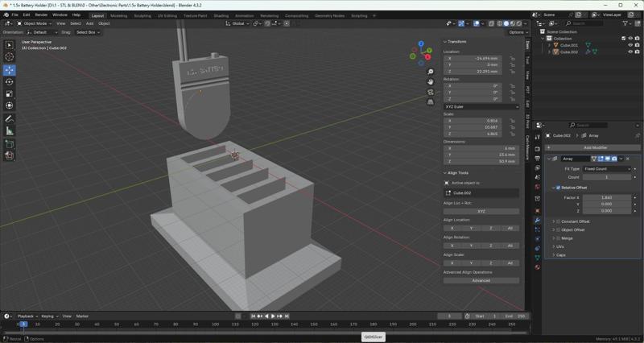The height and width of the screenshot is (343, 644).
Task: Choose the Measure tool
Action: pos(10,130)
